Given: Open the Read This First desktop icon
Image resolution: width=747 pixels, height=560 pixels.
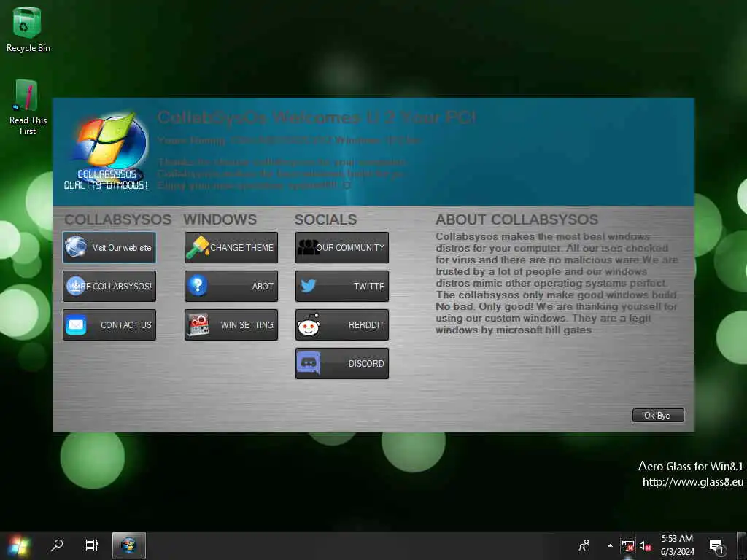Looking at the screenshot, I should coord(28,108).
